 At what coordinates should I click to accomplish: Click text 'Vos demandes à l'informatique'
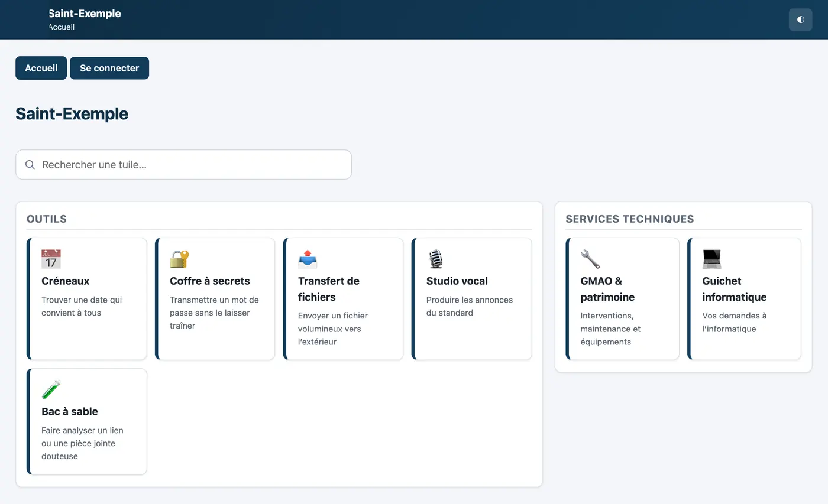click(734, 322)
